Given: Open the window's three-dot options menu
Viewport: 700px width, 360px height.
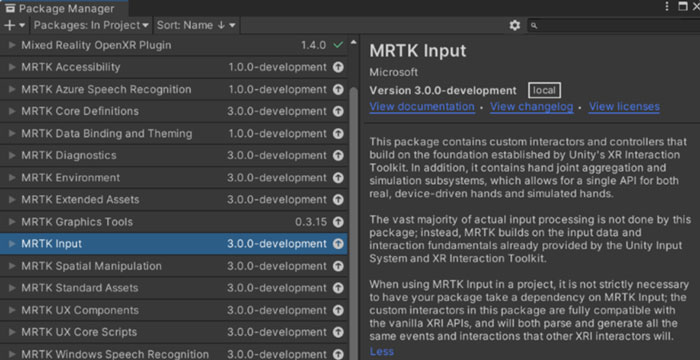Looking at the screenshot, I should coord(667,7).
